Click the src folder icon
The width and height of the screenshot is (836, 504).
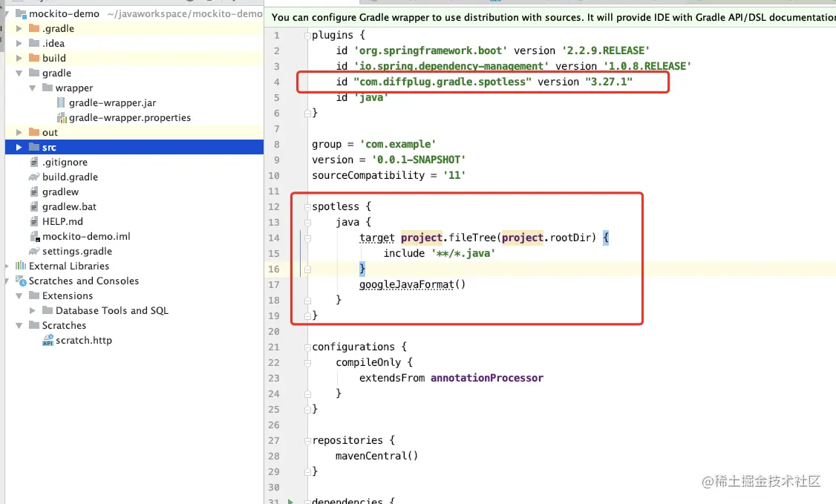coord(34,147)
